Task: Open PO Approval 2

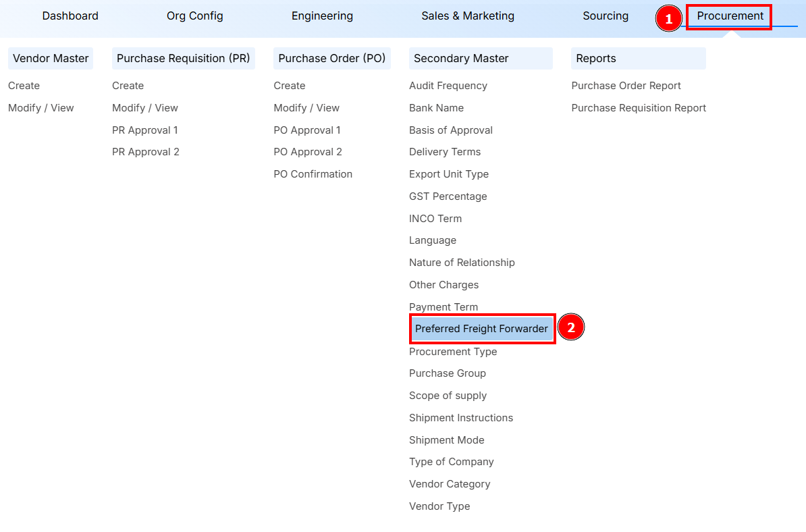Action: (x=308, y=151)
